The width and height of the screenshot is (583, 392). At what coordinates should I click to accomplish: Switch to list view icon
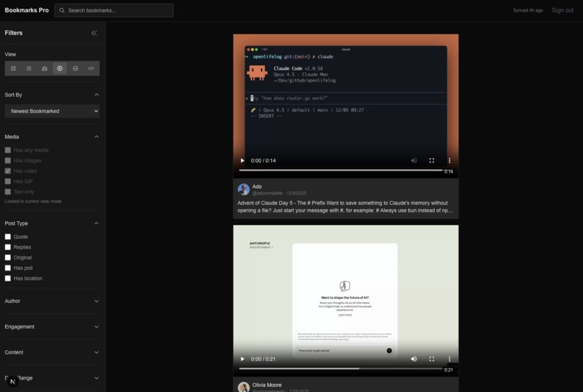coord(29,69)
